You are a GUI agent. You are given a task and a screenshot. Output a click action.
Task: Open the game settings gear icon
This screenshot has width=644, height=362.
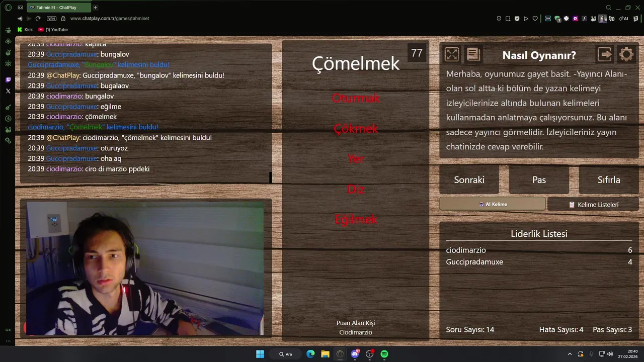tap(626, 54)
